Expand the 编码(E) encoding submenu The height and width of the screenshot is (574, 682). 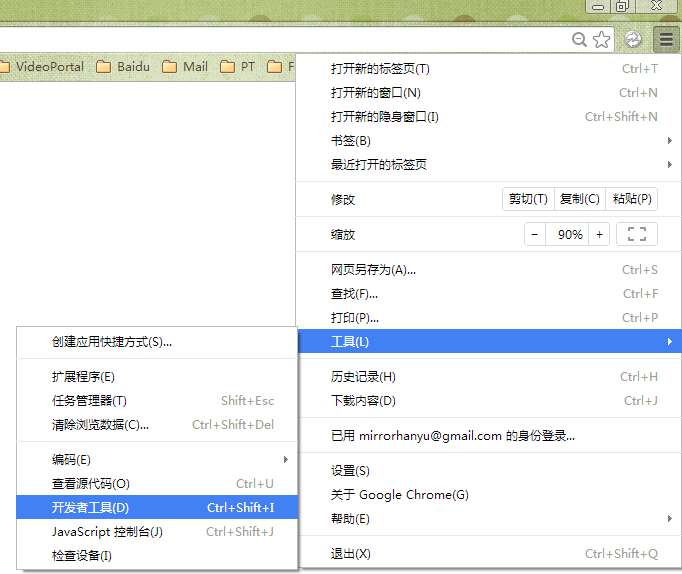(x=157, y=460)
